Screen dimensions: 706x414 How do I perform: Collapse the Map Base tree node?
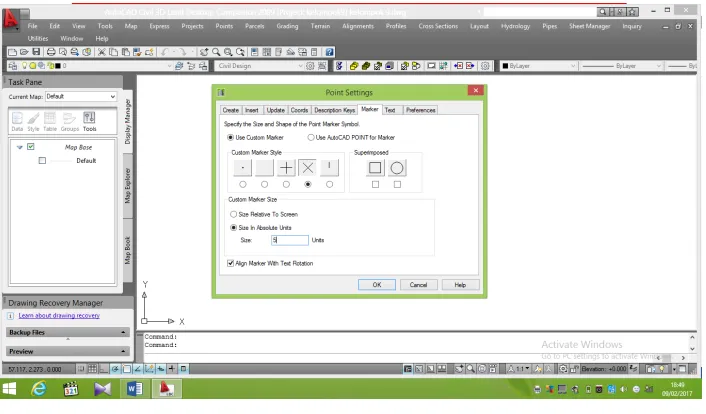point(19,147)
